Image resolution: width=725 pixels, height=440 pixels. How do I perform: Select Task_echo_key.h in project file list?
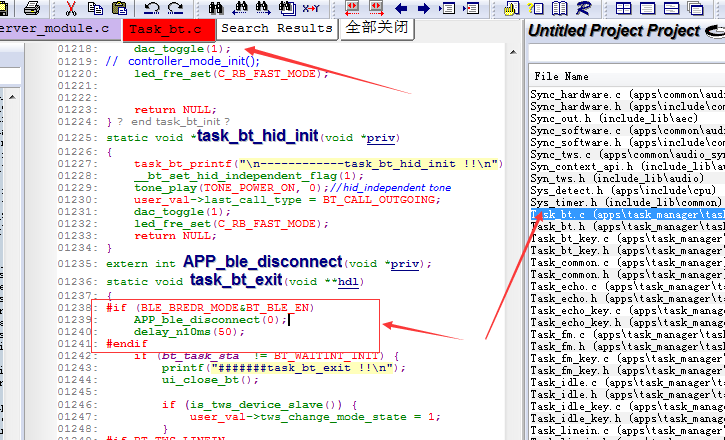[627, 323]
